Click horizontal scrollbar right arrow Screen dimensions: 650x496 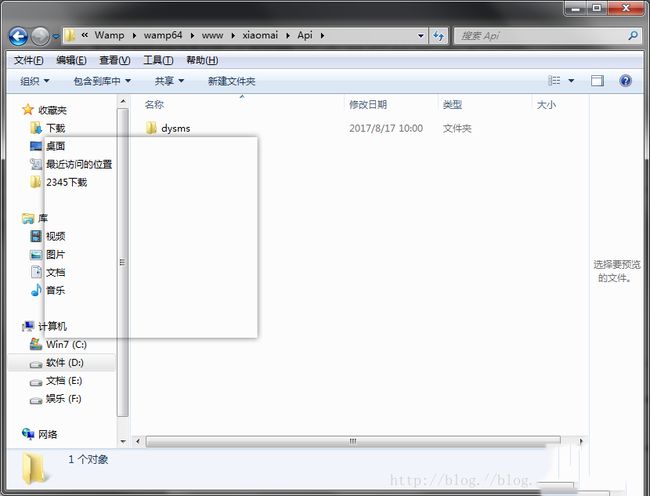tap(581, 441)
